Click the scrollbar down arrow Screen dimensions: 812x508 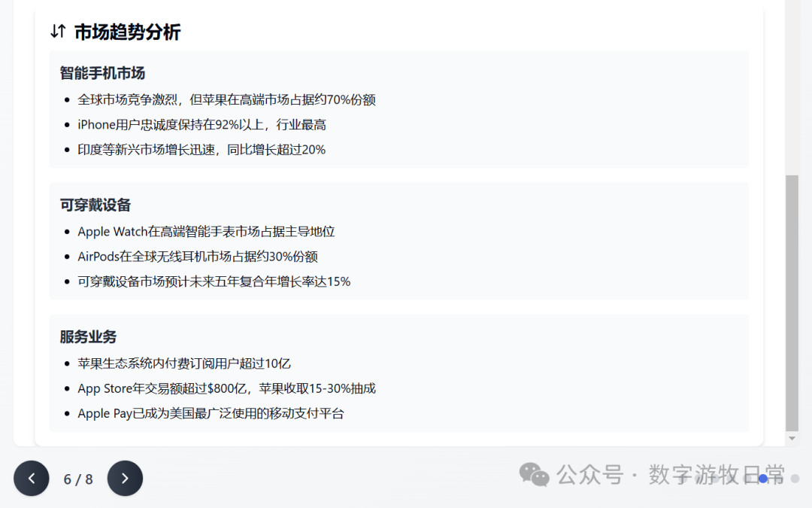click(792, 438)
